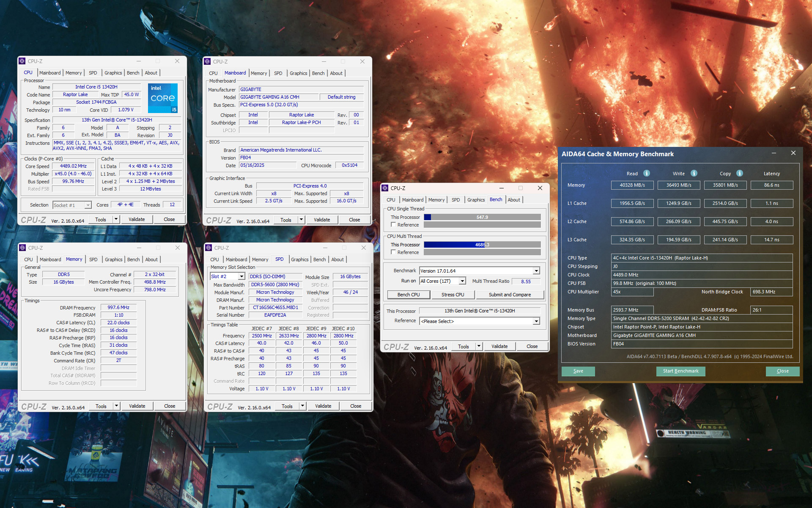Click the Write info icon in AIDA64
The height and width of the screenshot is (508, 812).
tap(694, 173)
